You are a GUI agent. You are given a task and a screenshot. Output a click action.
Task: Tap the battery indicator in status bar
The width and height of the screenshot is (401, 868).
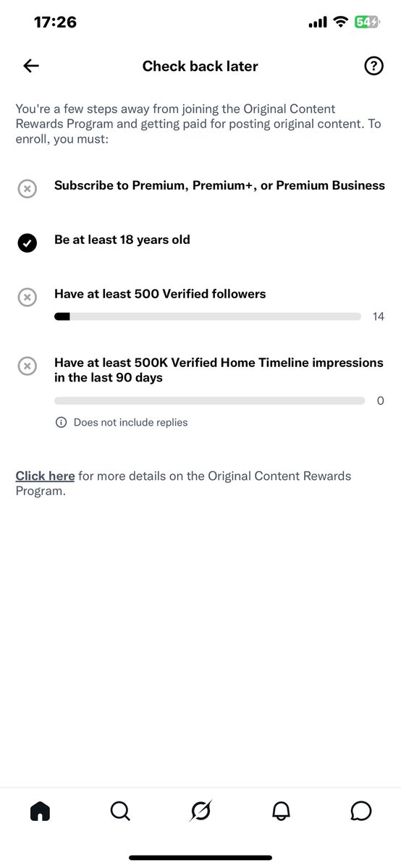click(367, 22)
